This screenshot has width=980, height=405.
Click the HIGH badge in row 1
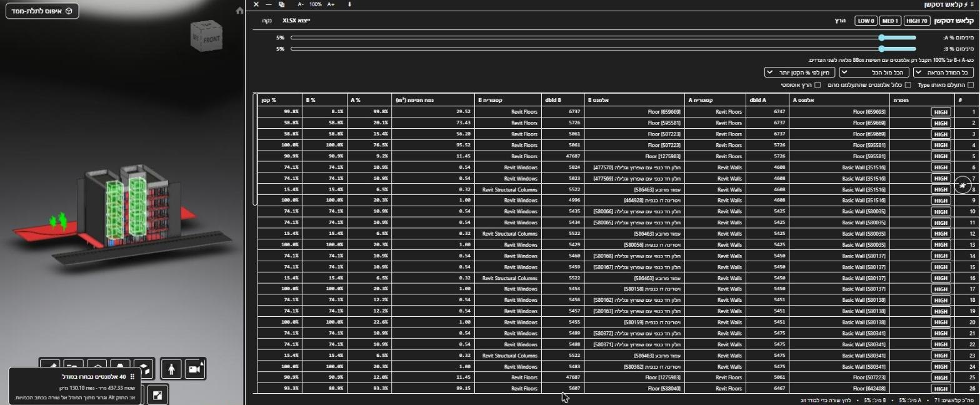[941, 112]
